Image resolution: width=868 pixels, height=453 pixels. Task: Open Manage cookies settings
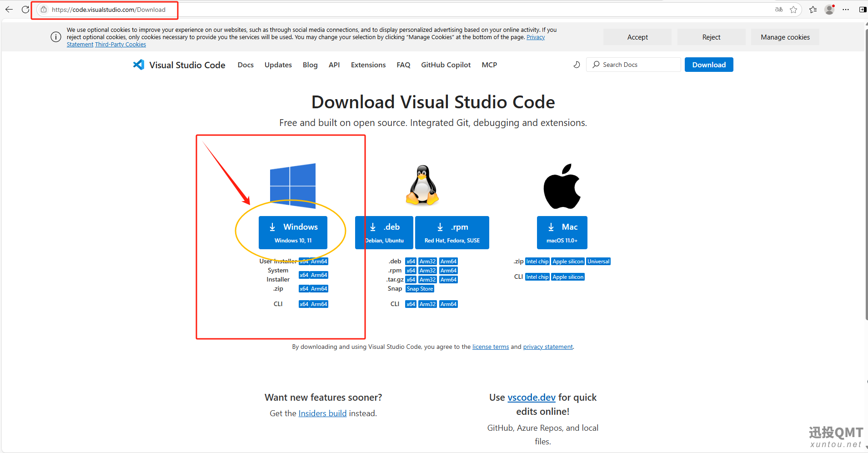[x=785, y=37]
